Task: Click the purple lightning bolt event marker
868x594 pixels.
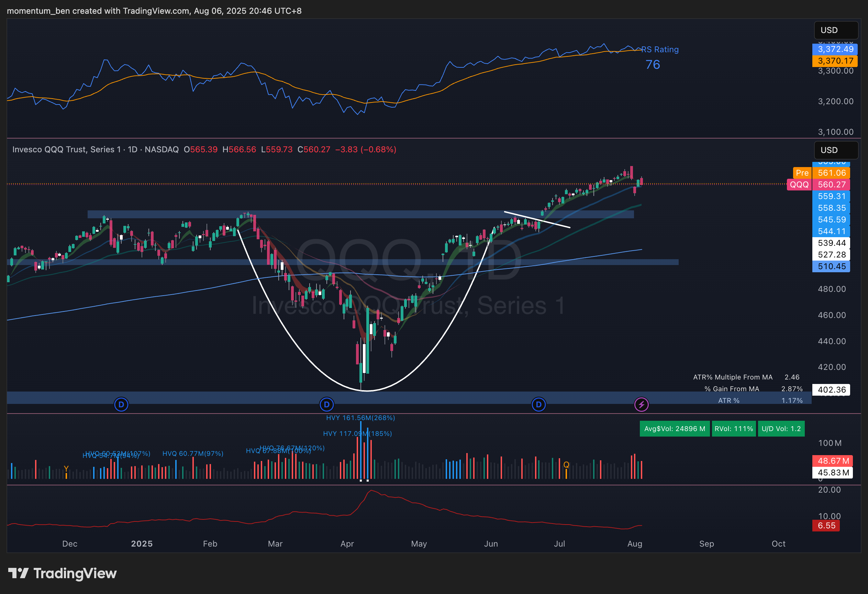Action: click(641, 404)
